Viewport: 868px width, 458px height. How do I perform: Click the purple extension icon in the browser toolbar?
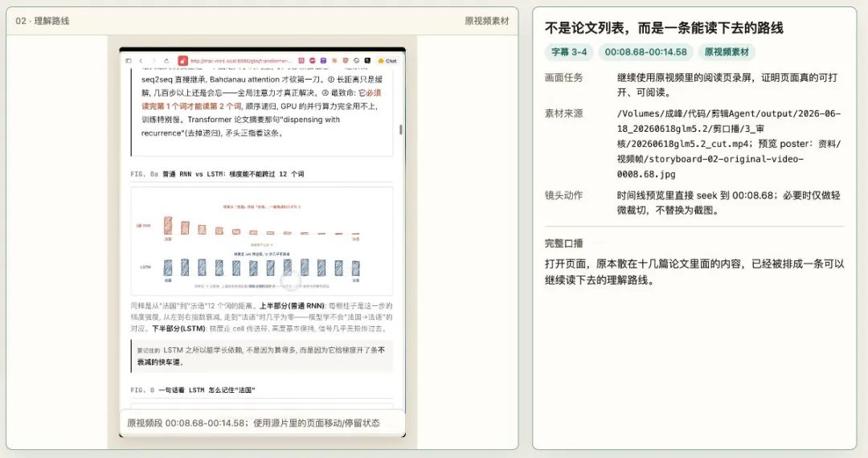323,61
